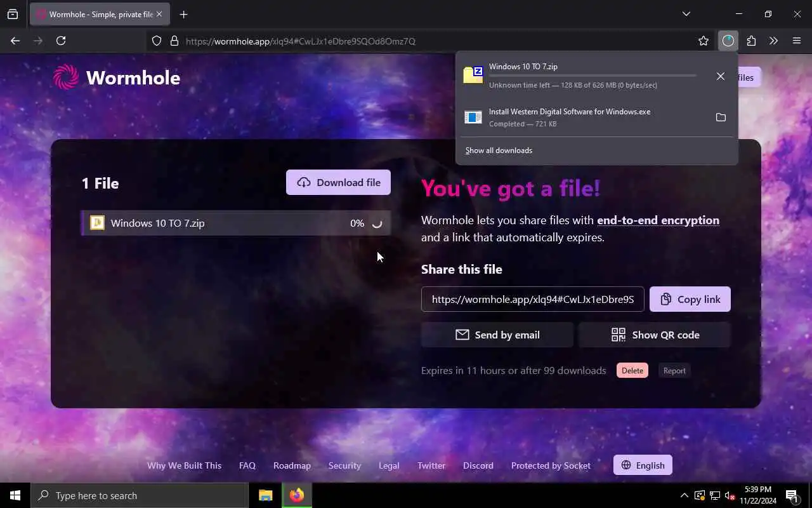Open the Roadmap footer link
The height and width of the screenshot is (508, 812).
292,465
